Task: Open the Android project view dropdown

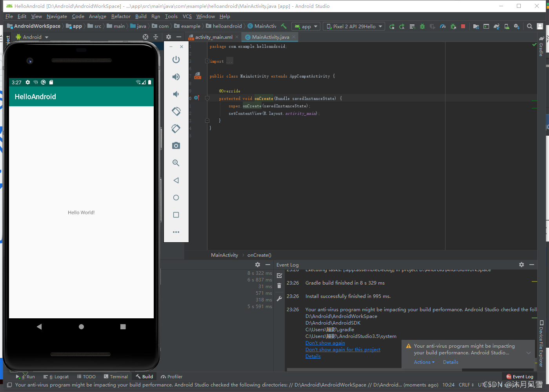Action: [x=32, y=37]
